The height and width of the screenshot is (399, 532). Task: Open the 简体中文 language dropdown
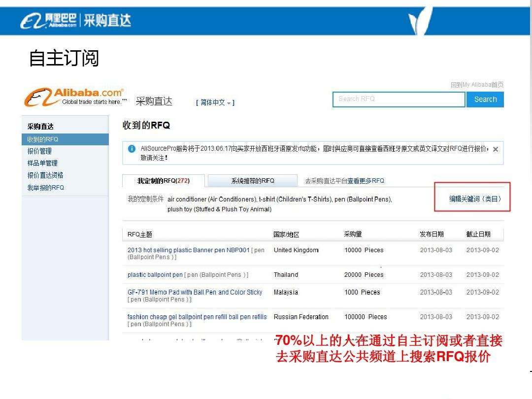215,102
